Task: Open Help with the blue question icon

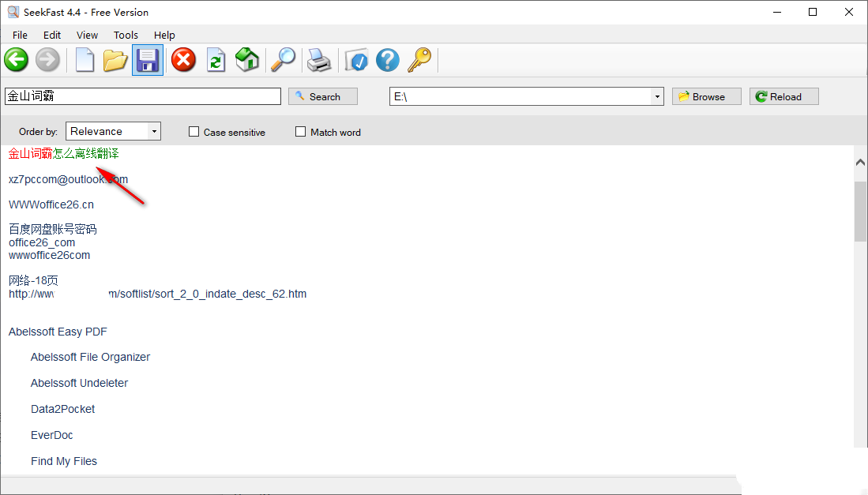Action: 388,60
